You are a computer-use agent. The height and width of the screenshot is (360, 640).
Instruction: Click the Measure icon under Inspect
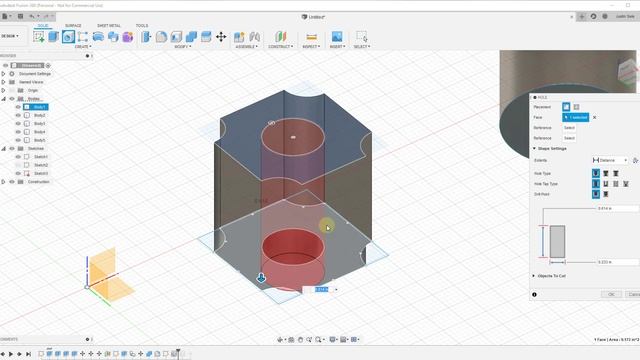[311, 37]
